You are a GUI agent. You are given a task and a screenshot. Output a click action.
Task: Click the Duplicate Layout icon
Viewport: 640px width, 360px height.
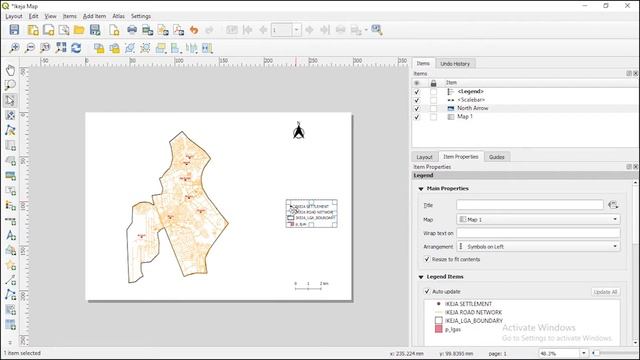pos(49,30)
